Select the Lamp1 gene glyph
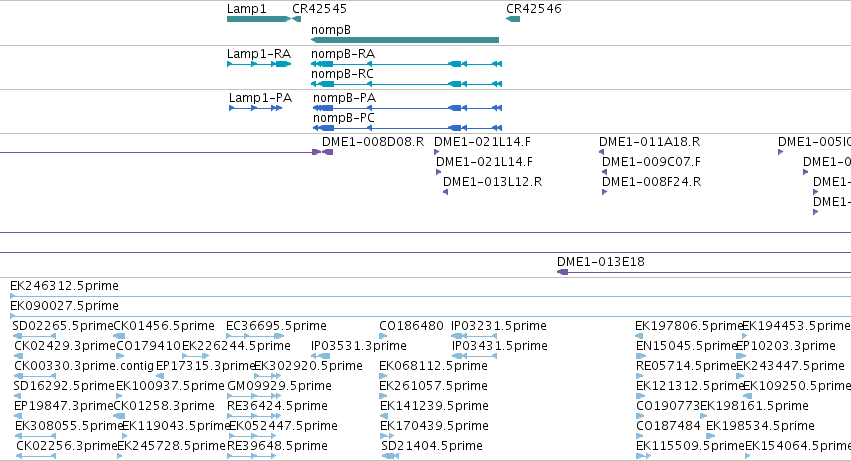This screenshot has width=851, height=461. (x=259, y=19)
